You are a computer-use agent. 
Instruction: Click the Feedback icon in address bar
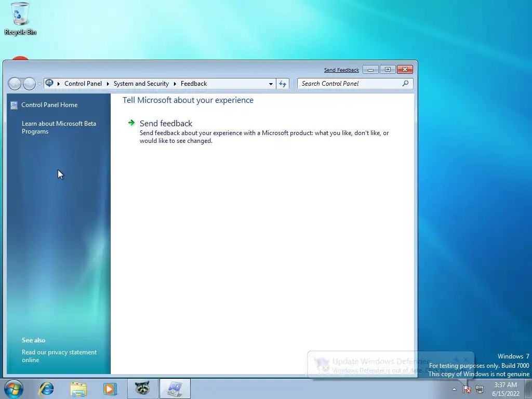pyautogui.click(x=49, y=83)
